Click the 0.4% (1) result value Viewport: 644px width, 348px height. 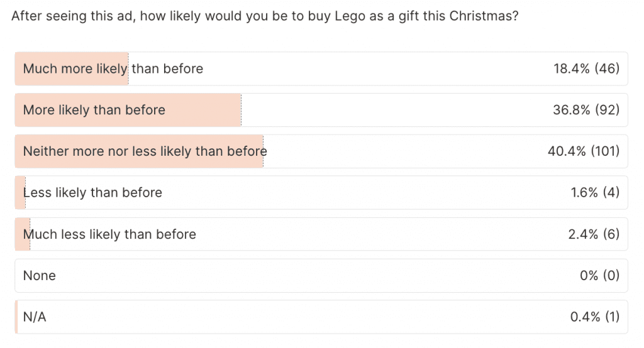click(595, 317)
